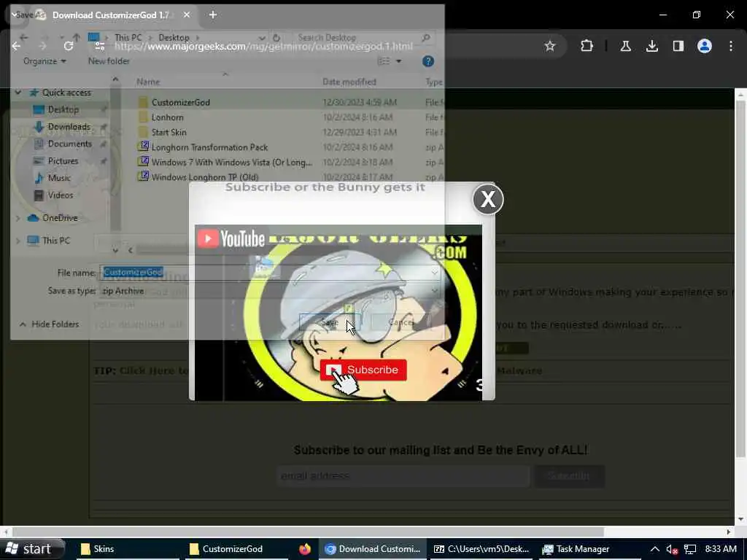Reload the Chrome page
747x560 pixels.
69,46
